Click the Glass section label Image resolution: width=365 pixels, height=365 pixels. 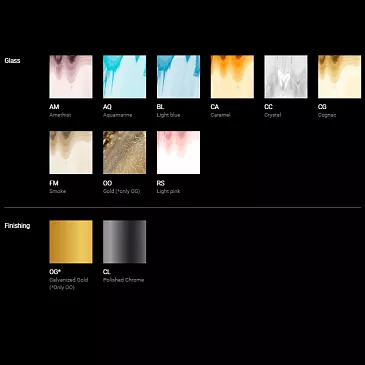coord(12,61)
